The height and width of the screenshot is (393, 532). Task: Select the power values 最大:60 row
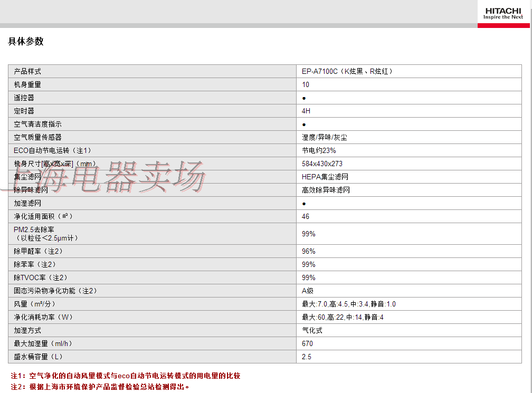(x=343, y=317)
